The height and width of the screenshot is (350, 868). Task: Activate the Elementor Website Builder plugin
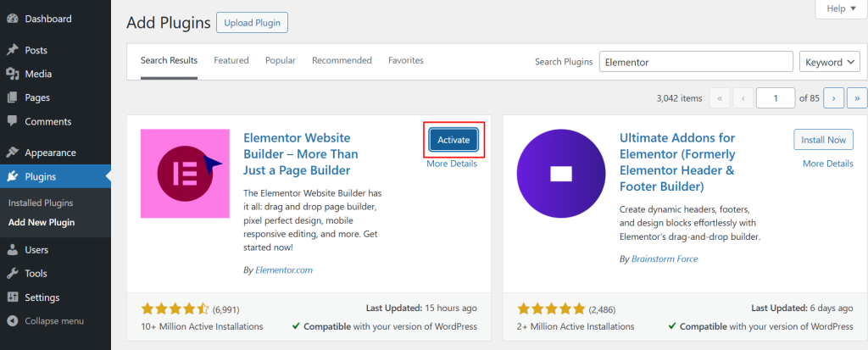[x=453, y=140]
